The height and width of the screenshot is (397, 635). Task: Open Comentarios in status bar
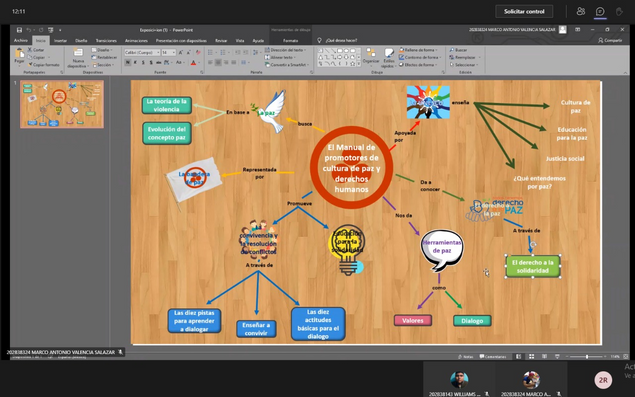tap(492, 356)
